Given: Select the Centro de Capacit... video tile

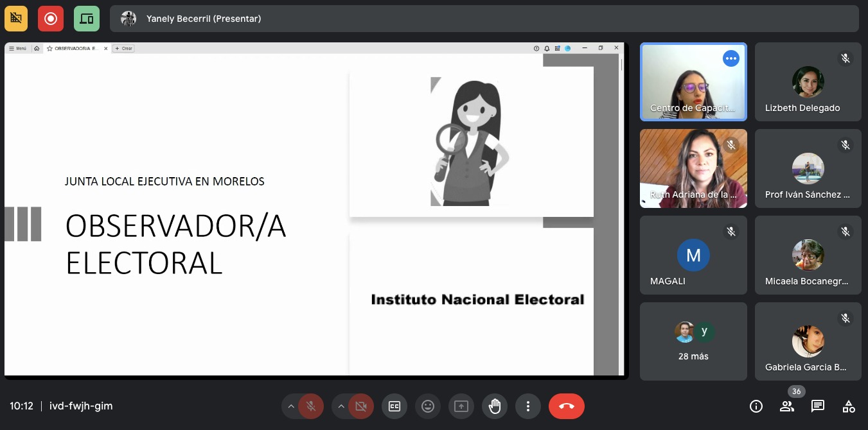Looking at the screenshot, I should pos(693,82).
